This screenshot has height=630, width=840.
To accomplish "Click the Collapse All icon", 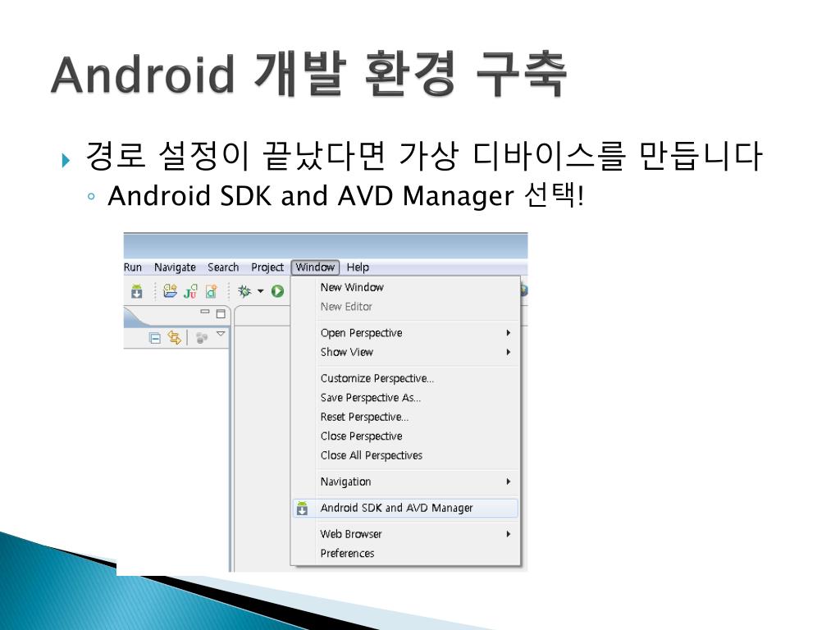I will 155,339.
